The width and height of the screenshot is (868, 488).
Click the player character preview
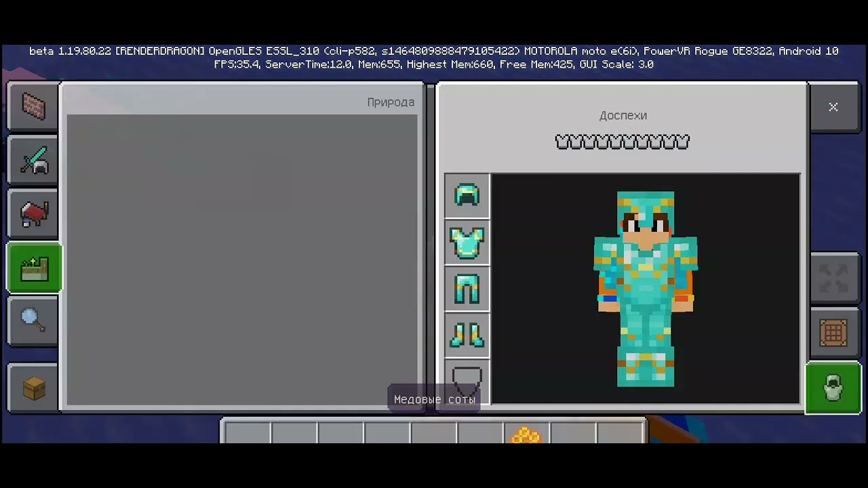coord(646,289)
